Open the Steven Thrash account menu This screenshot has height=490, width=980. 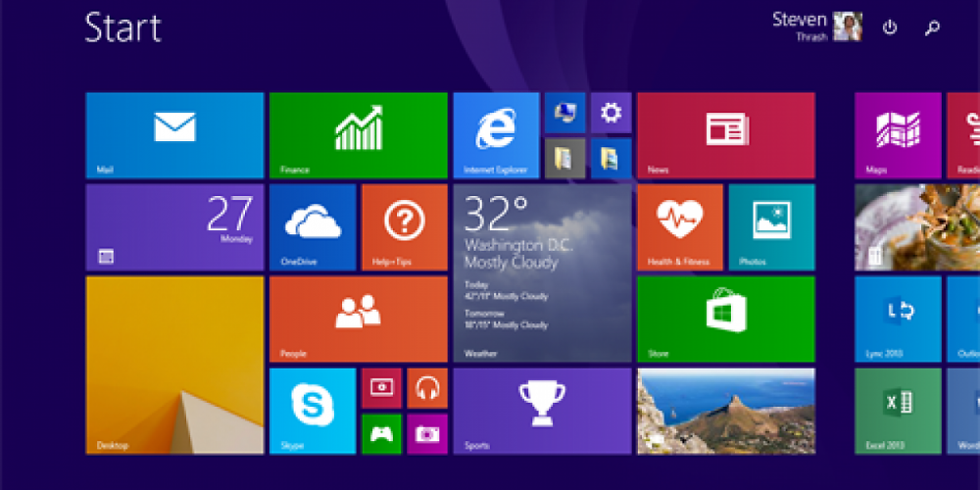pyautogui.click(x=817, y=26)
